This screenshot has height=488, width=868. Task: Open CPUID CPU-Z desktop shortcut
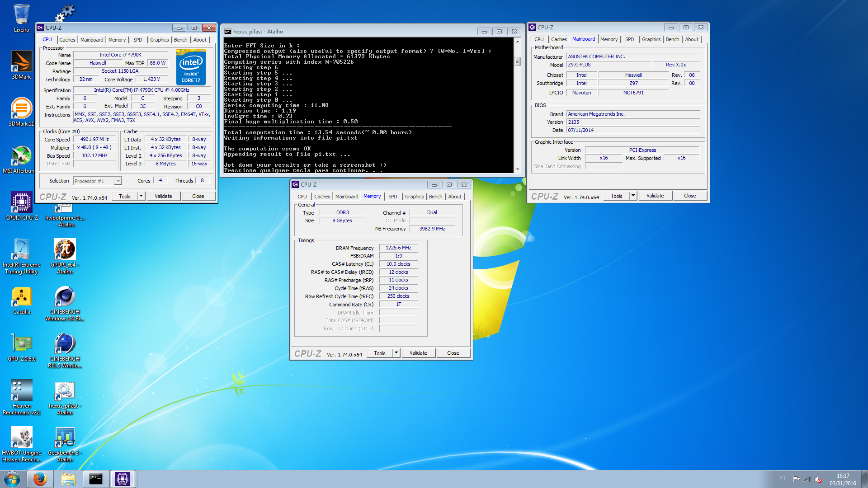click(x=21, y=206)
